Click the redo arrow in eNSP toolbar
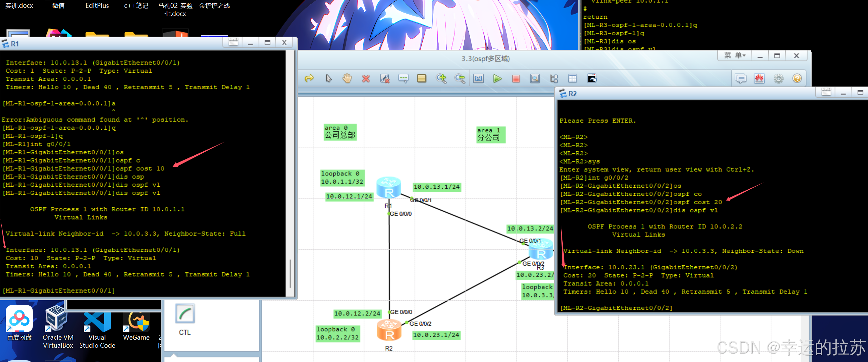 click(x=309, y=78)
